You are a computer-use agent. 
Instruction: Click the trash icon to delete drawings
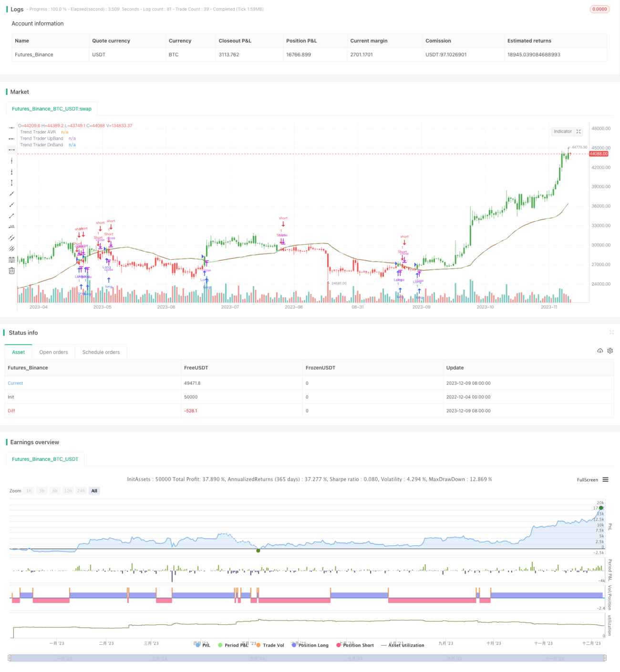[x=11, y=271]
